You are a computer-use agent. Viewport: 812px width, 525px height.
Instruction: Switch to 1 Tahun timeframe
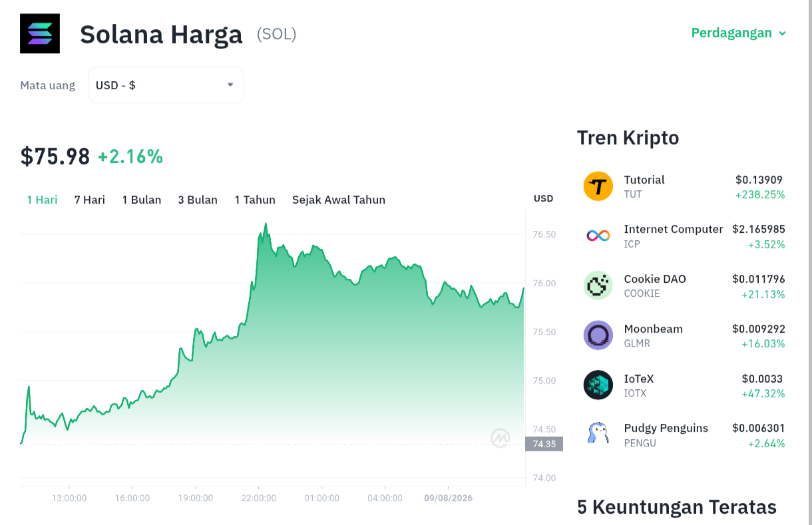tap(255, 200)
